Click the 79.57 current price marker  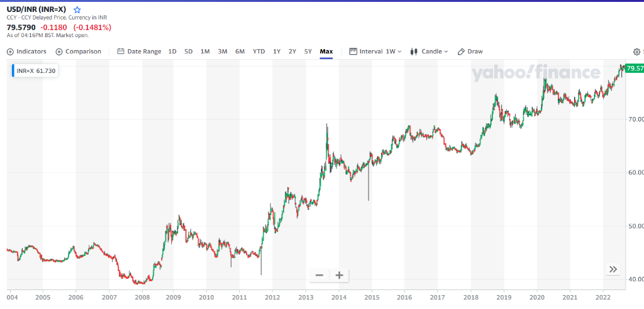(x=634, y=68)
